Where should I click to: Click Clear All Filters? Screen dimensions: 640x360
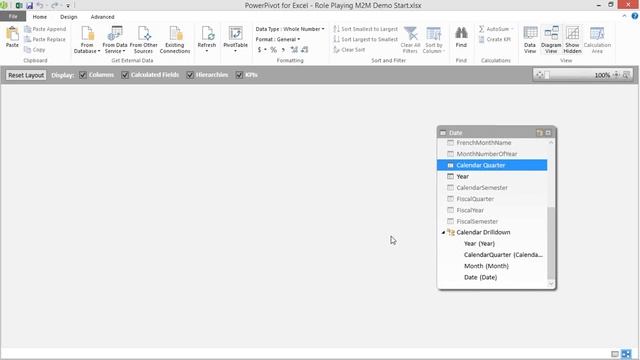tap(410, 40)
